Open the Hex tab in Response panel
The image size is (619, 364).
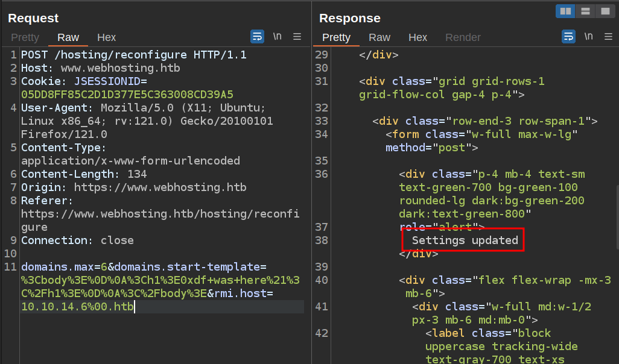point(417,37)
